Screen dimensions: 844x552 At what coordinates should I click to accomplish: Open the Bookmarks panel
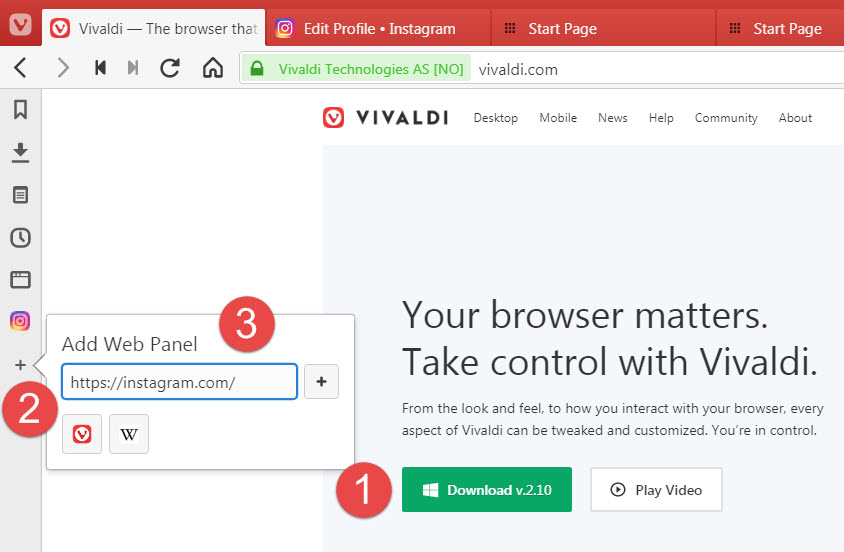(20, 110)
